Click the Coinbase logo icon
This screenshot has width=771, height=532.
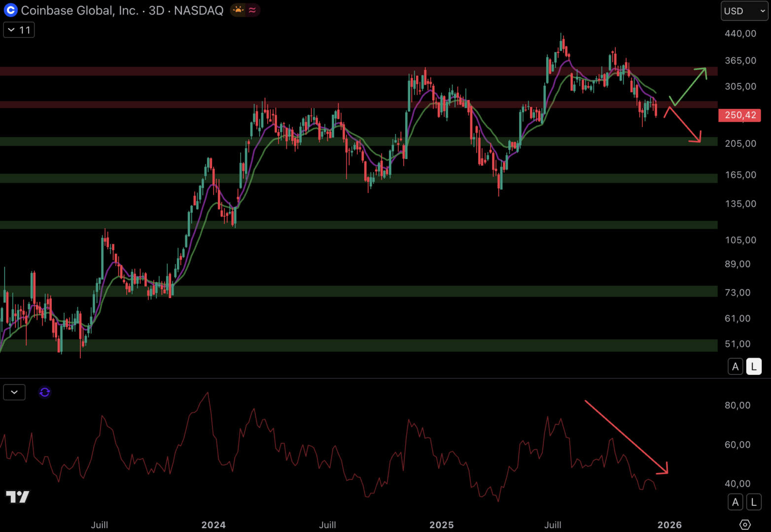[x=10, y=10]
